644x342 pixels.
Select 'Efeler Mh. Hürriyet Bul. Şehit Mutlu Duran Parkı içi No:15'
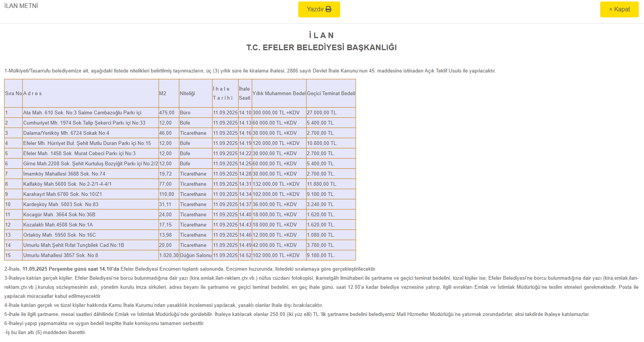click(x=87, y=143)
